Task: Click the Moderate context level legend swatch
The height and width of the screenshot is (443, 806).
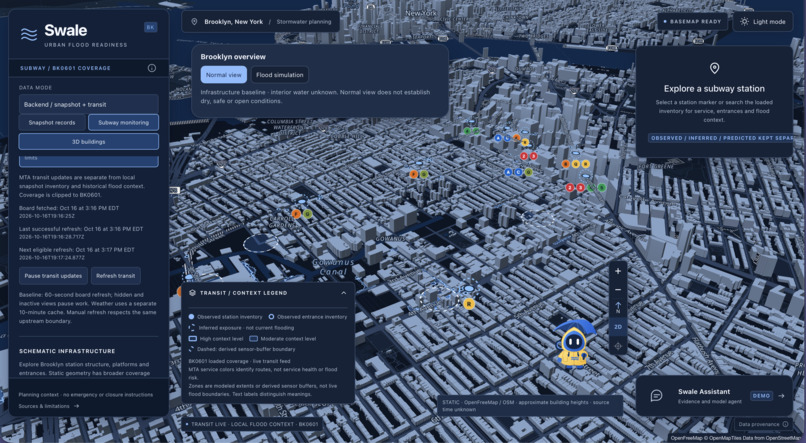Action: [x=253, y=339]
